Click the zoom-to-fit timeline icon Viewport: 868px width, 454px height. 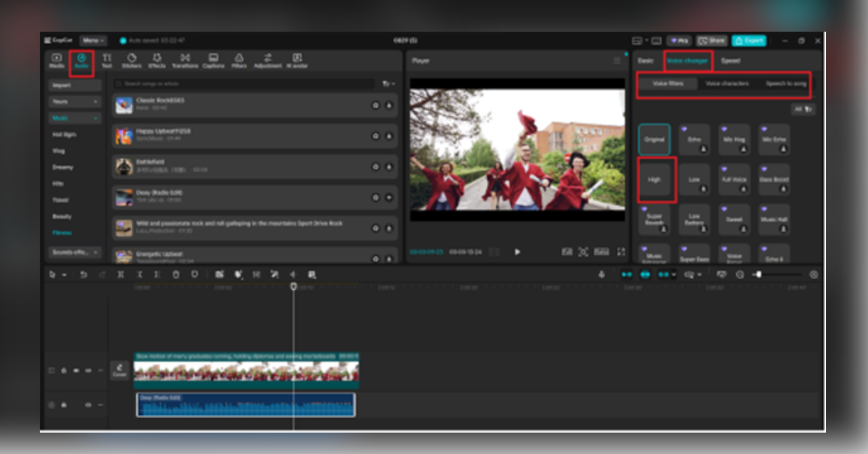[814, 275]
